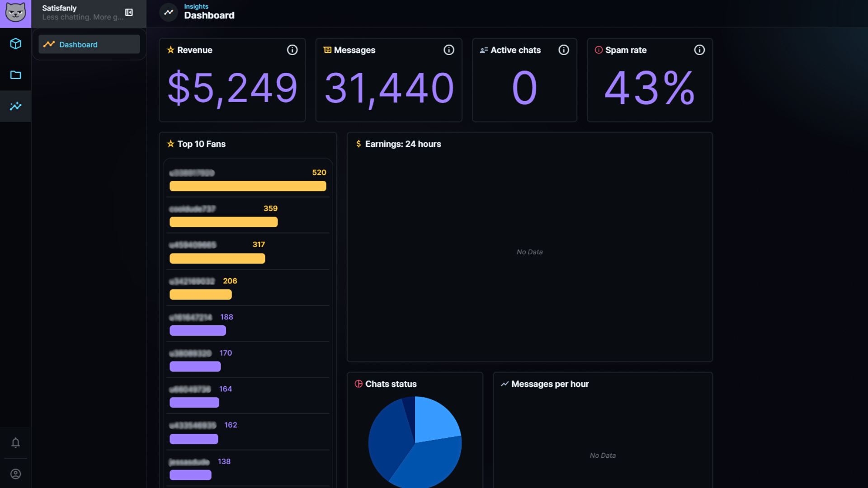
Task: Click the Spam rate info icon
Action: tap(699, 50)
